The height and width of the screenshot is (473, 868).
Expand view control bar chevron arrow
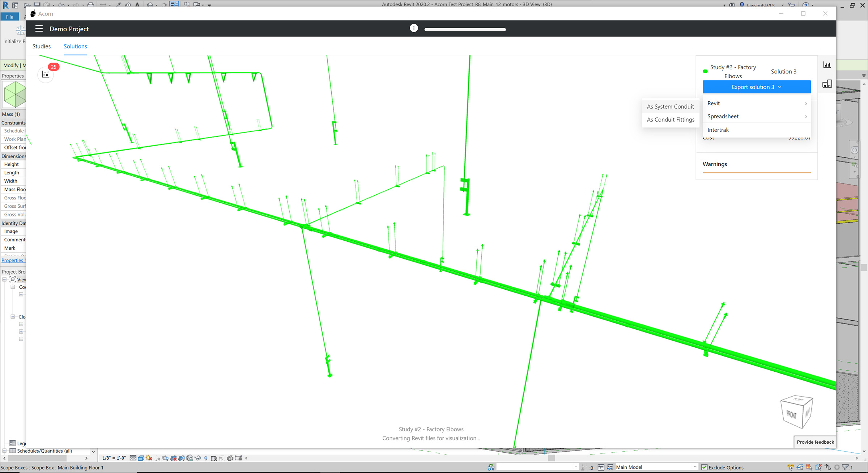(x=246, y=458)
